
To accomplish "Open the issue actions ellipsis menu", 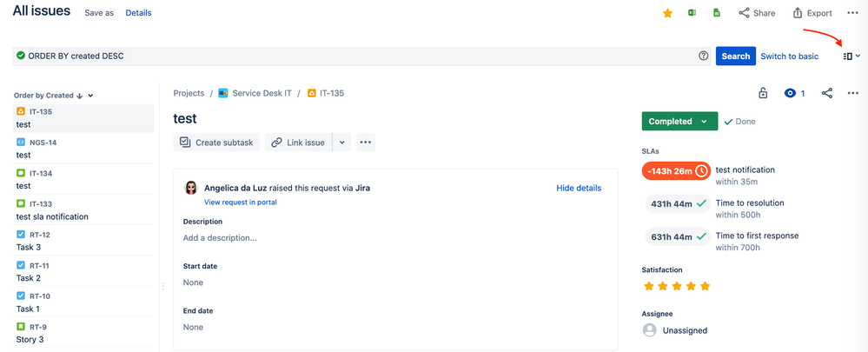I will pyautogui.click(x=853, y=93).
